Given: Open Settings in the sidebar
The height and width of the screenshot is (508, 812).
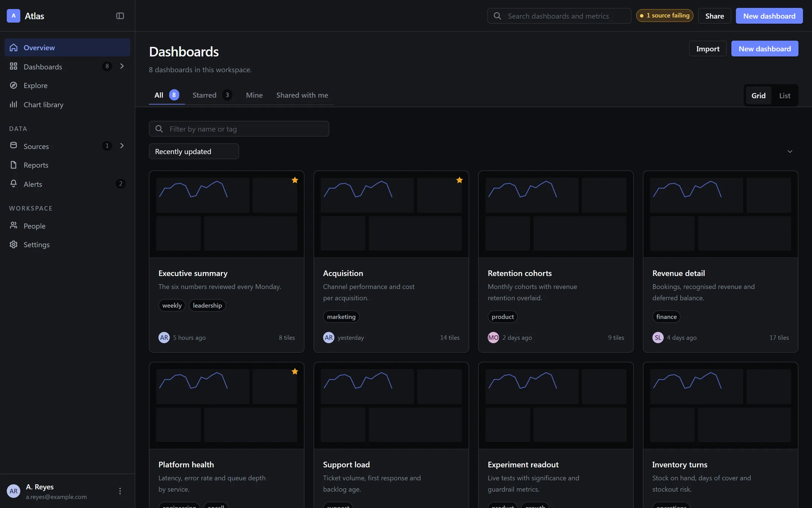Looking at the screenshot, I should 67,245.
